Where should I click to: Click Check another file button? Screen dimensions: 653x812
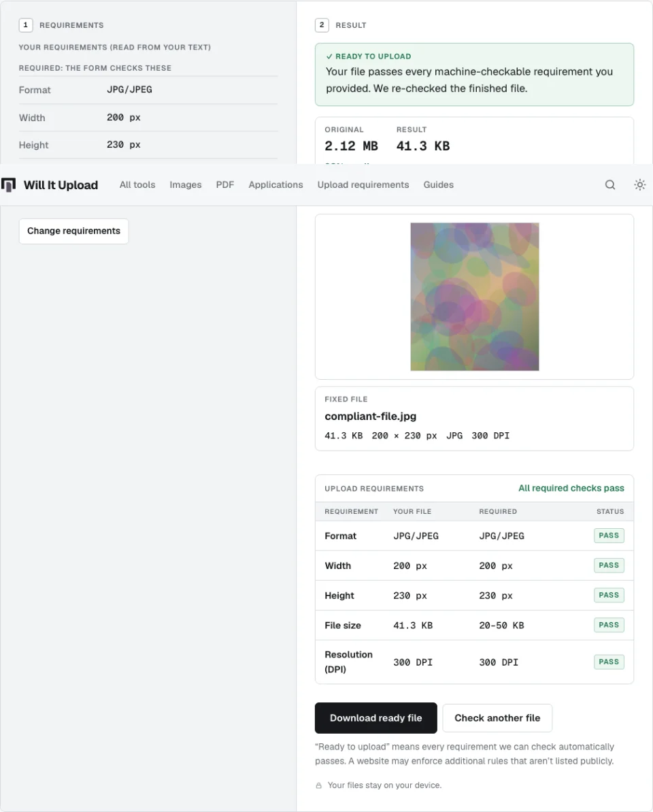497,718
